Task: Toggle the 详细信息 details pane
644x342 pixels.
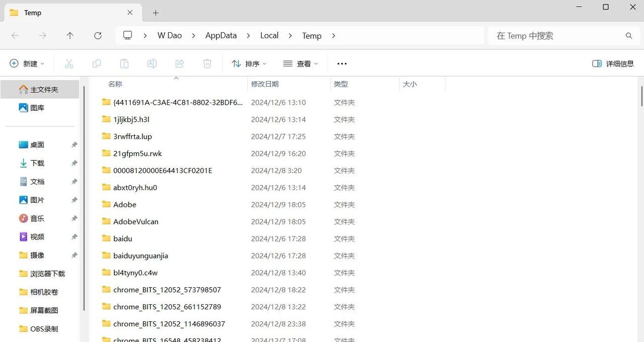Action: click(x=613, y=64)
